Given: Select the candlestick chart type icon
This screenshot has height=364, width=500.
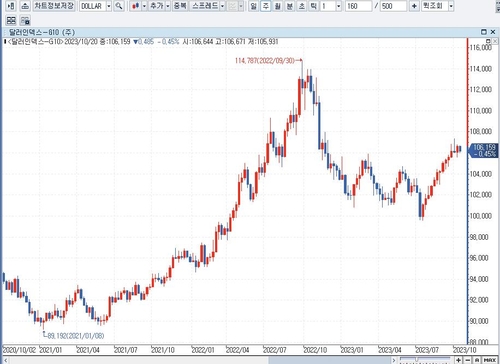Looking at the screenshot, I should pos(136,6).
